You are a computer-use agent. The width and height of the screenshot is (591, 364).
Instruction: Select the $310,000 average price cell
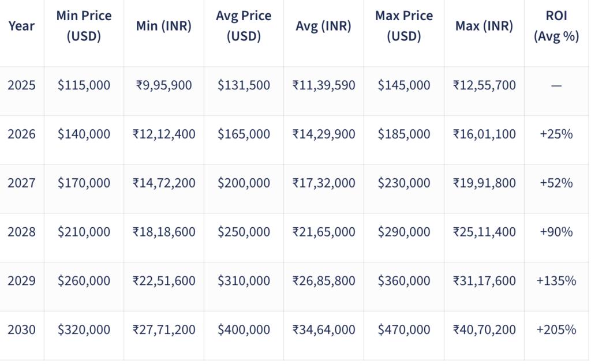[x=244, y=281]
